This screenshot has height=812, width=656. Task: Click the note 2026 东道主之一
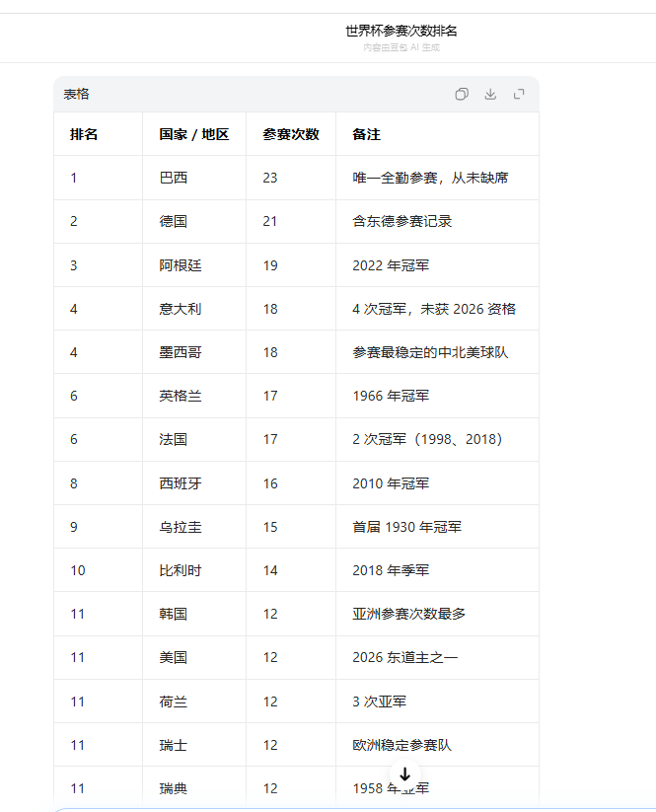404,657
